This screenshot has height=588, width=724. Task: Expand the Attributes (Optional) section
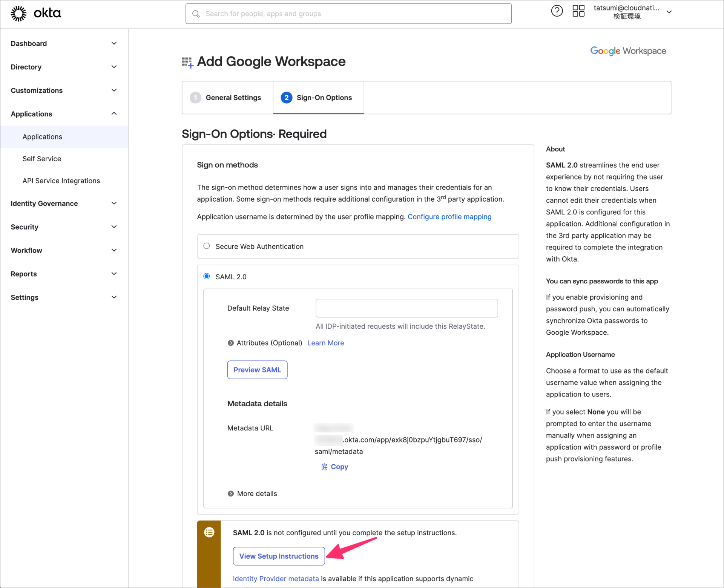tap(230, 343)
